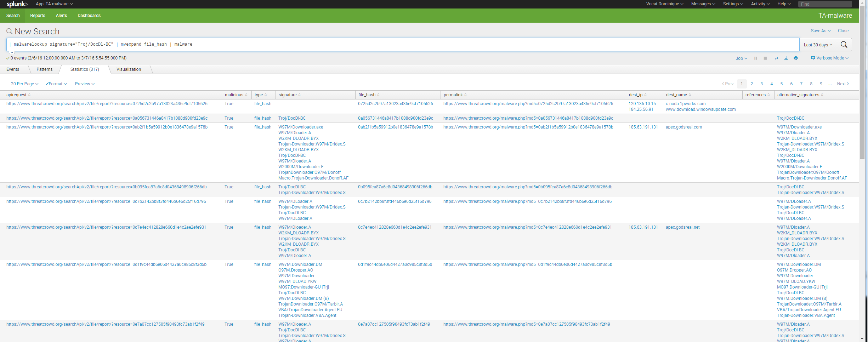Screen dimensions: 868x342
Task: Click the share job arrow icon
Action: tap(776, 58)
